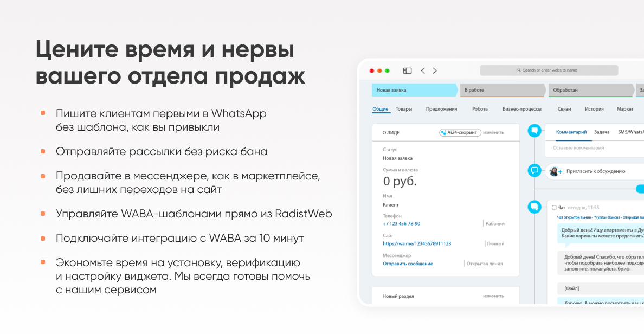Click the discussion chat timeline icon

(534, 170)
